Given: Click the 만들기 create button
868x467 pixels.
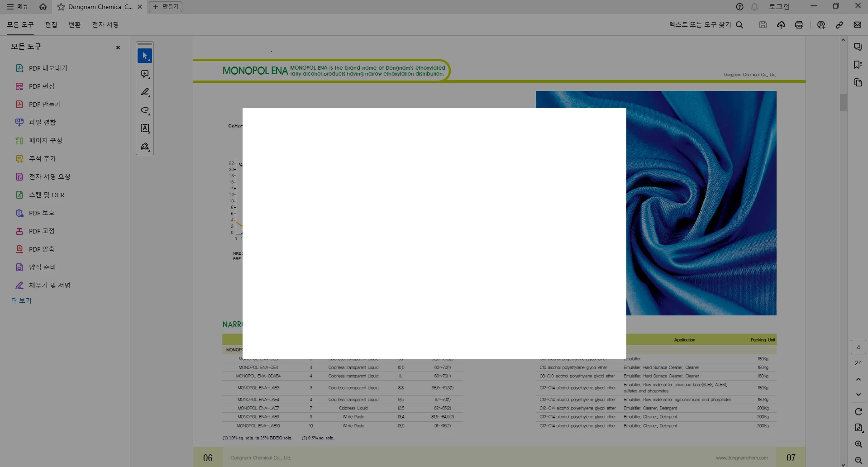Looking at the screenshot, I should (x=166, y=7).
